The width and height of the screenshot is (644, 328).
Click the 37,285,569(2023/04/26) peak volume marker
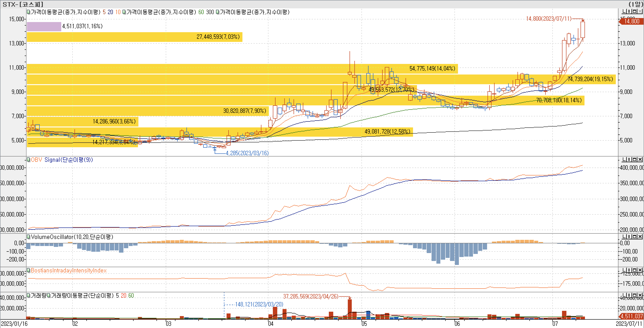click(311, 296)
